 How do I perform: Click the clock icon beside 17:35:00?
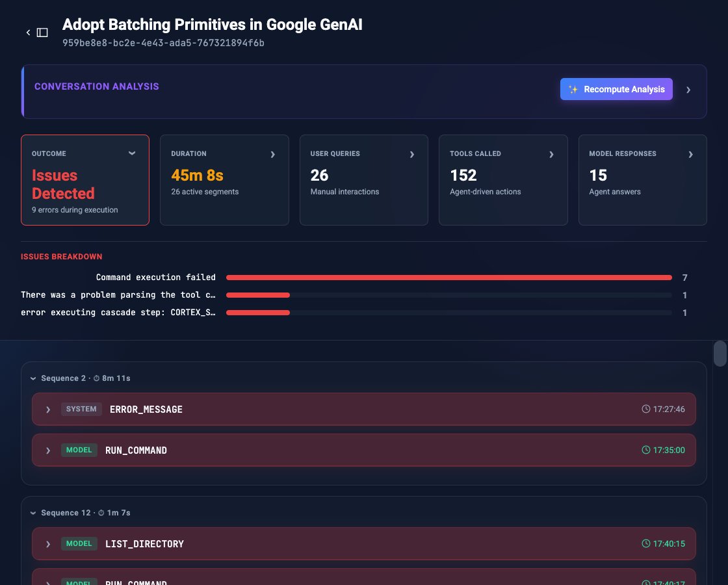click(x=646, y=450)
